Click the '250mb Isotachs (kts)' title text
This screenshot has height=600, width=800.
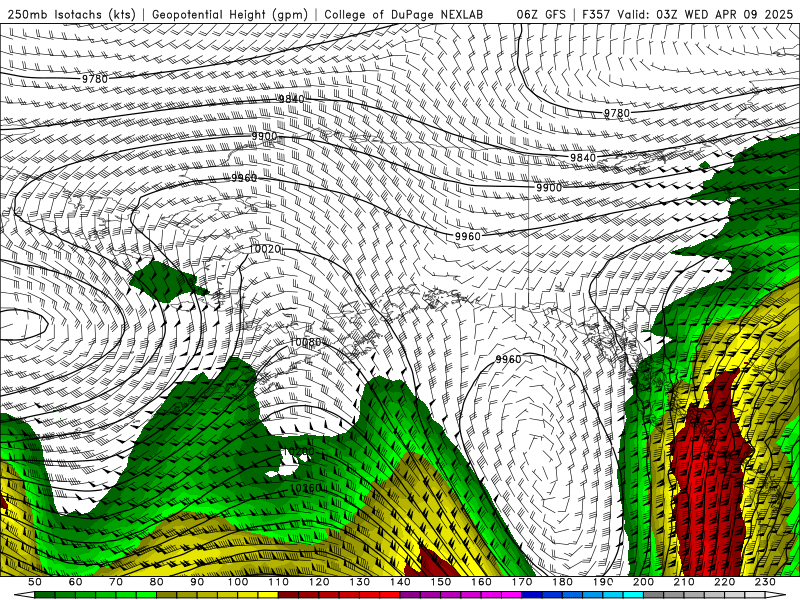[71, 14]
